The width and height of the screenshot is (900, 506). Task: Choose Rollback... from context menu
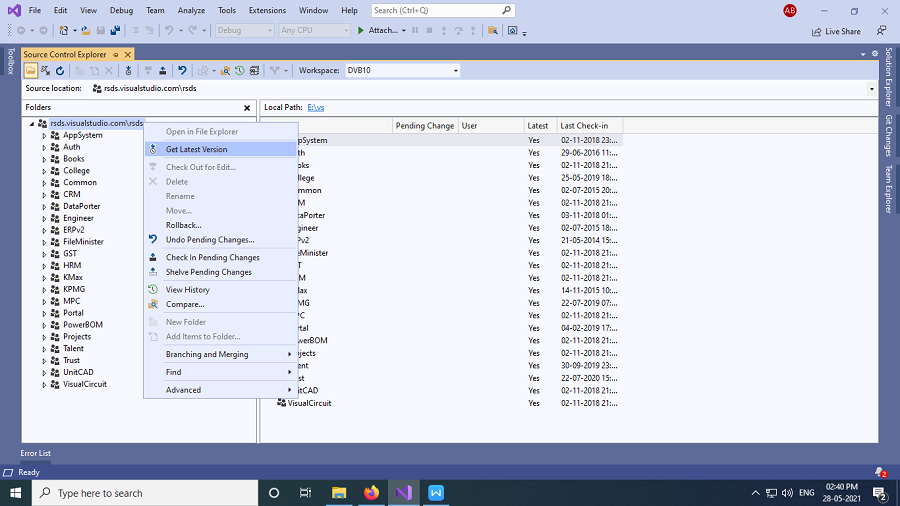[x=221, y=225]
